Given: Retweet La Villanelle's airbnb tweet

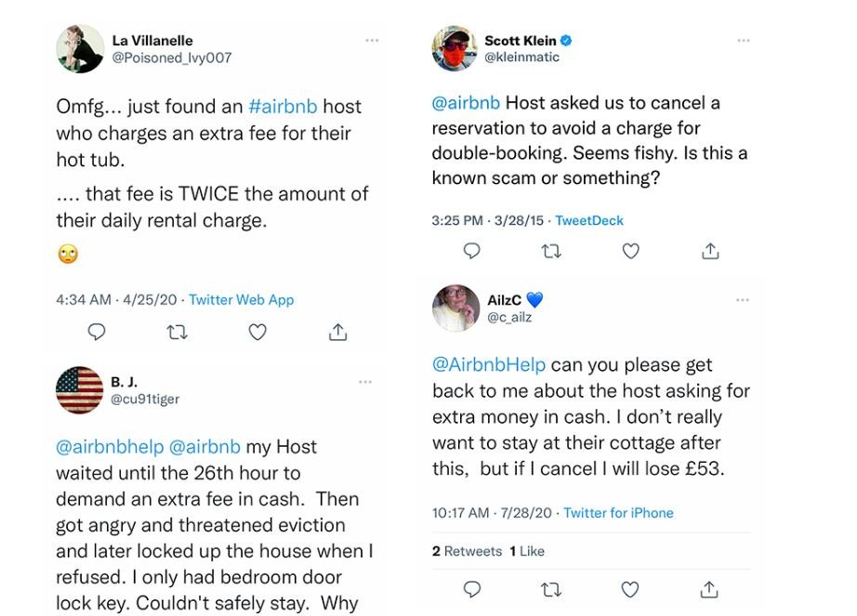Looking at the screenshot, I should [177, 332].
